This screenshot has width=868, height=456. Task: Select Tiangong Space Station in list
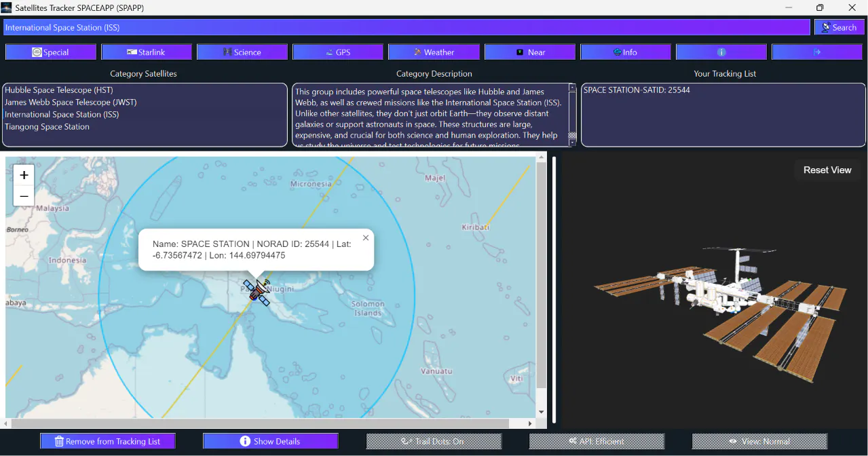(47, 127)
